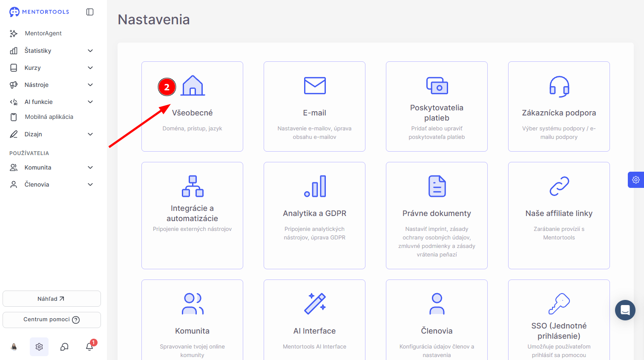
Task: Expand the Dizajn dropdown arrow
Action: 90,134
